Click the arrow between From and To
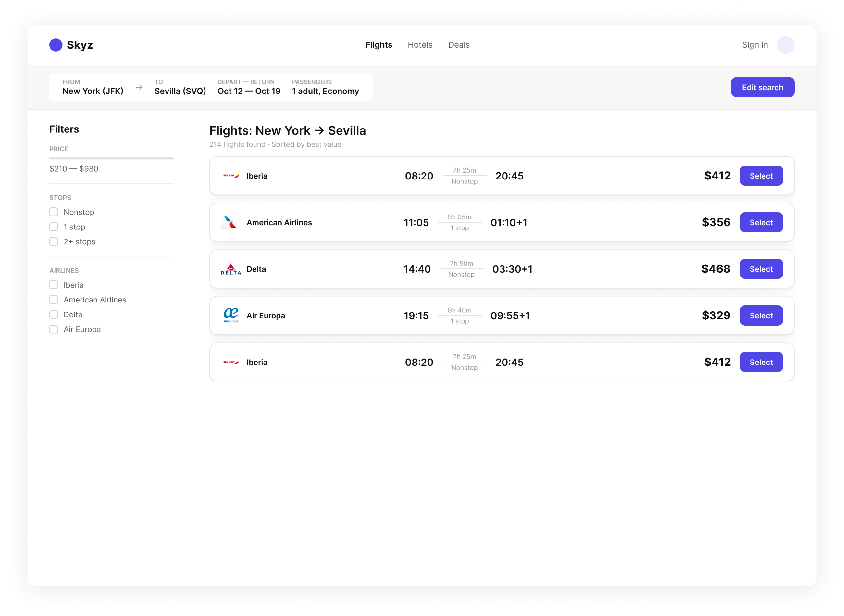844x616 pixels. [x=139, y=87]
